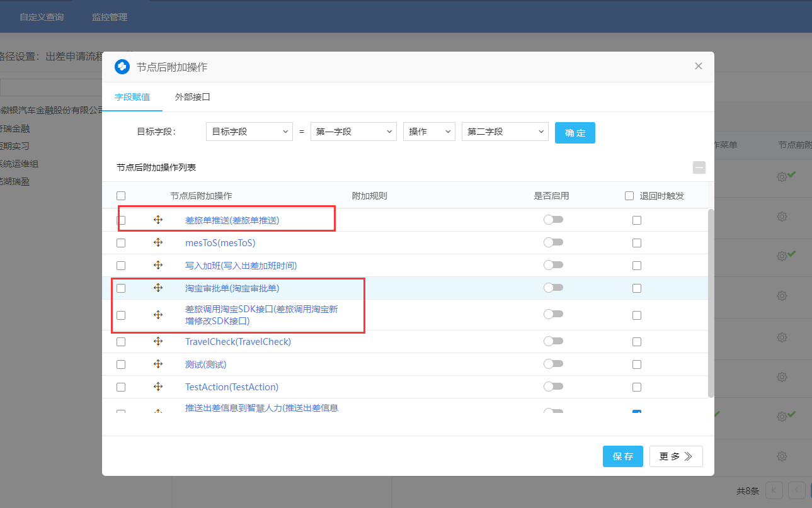The image size is (812, 508).
Task: Enable the 是否启用 switch for 淘宝审批单
Action: 553,288
